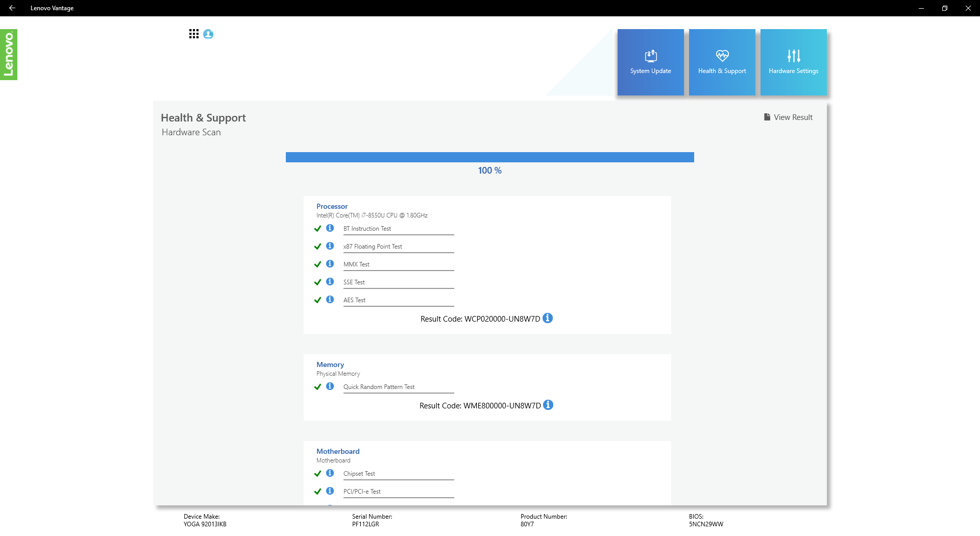The image size is (980, 536).
Task: Click x87 Floating Point Test checkmark
Action: (x=317, y=247)
